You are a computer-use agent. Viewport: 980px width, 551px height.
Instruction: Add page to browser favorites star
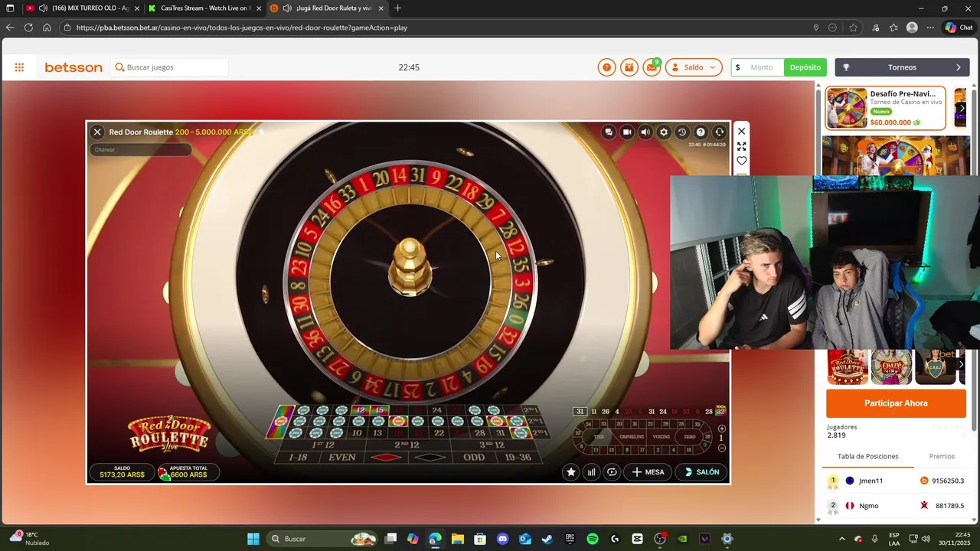tap(854, 28)
